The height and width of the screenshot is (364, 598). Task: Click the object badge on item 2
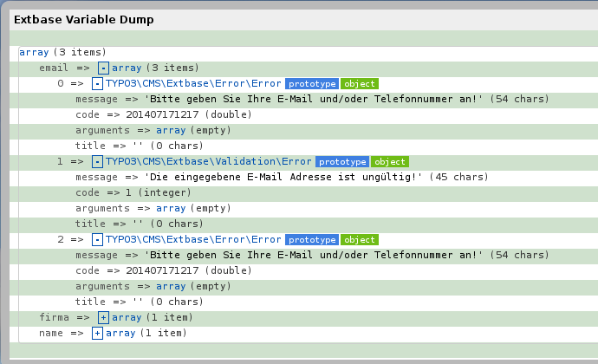360,239
